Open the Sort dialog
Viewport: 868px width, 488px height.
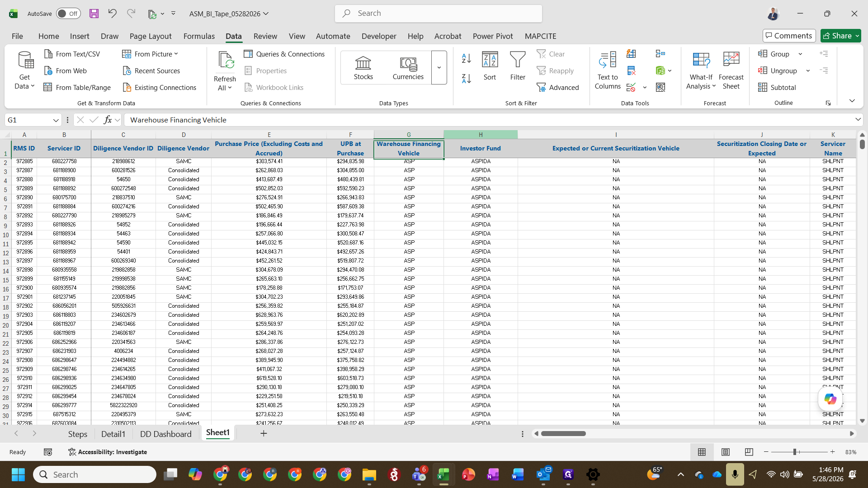[x=490, y=66]
